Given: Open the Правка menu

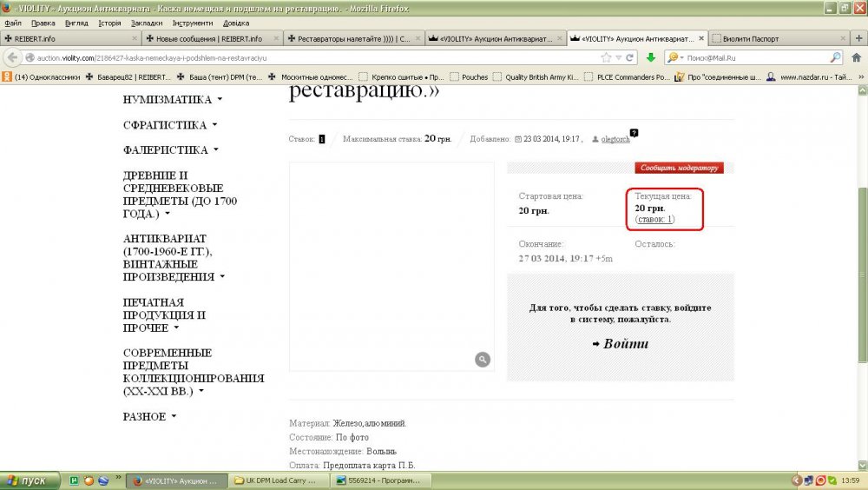Looking at the screenshot, I should pos(43,23).
